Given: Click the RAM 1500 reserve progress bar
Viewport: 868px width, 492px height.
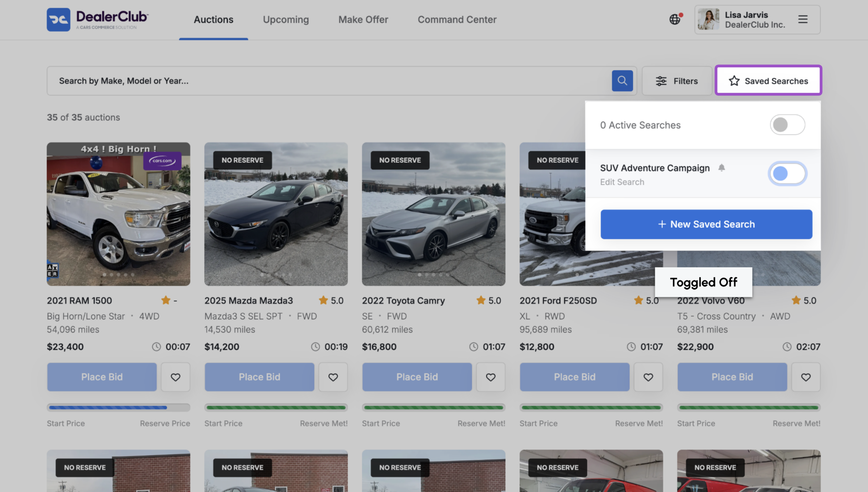Looking at the screenshot, I should pyautogui.click(x=118, y=408).
